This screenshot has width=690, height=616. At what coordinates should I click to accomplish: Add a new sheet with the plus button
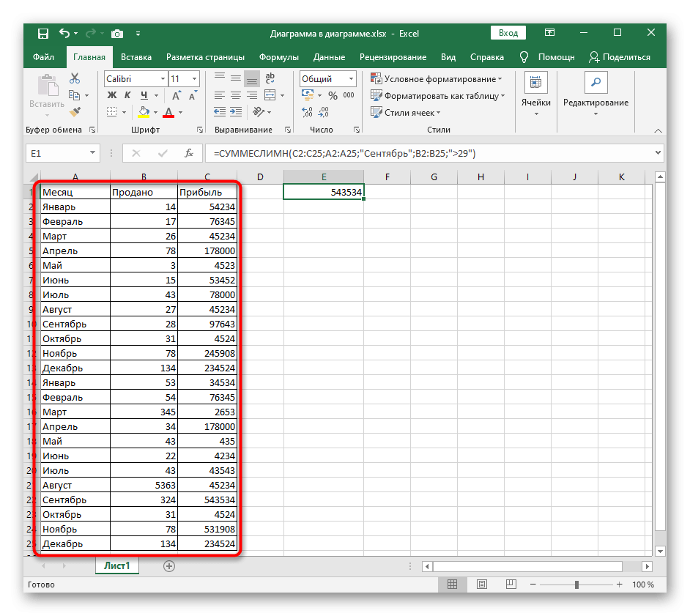tap(169, 566)
